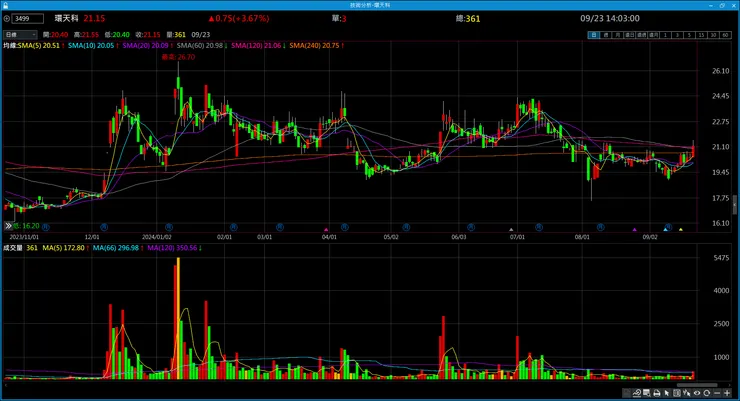Image resolution: width=740 pixels, height=401 pixels.
Task: Click the SMA(60) 20.98 moving average label
Action: pyautogui.click(x=200, y=45)
